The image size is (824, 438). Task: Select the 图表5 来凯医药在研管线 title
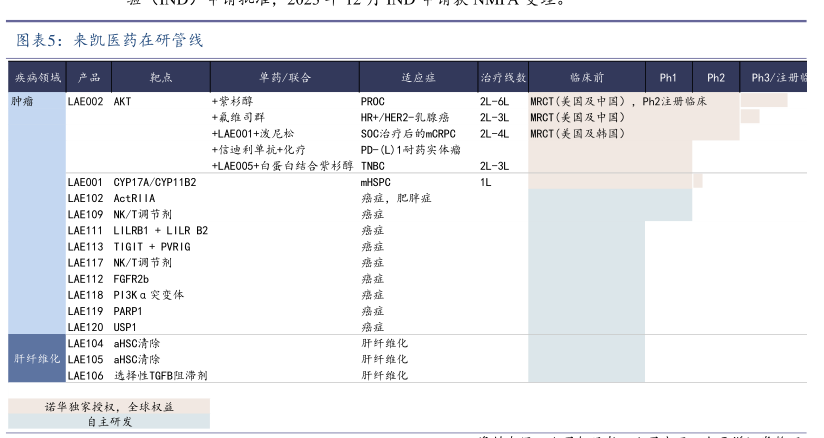point(110,40)
